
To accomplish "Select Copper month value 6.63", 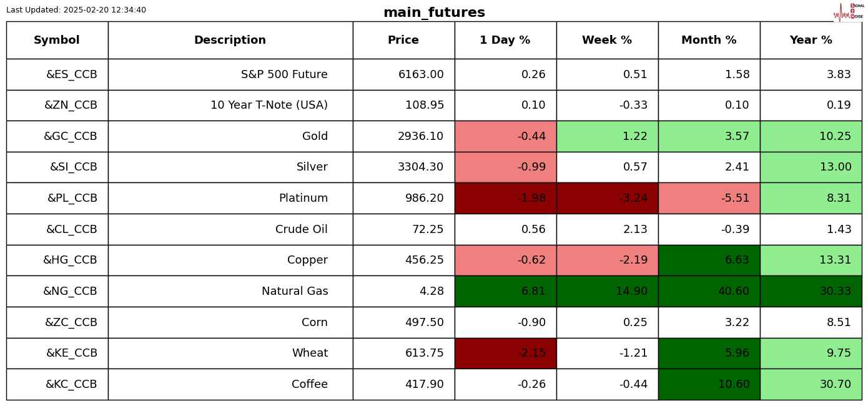I will (709, 260).
